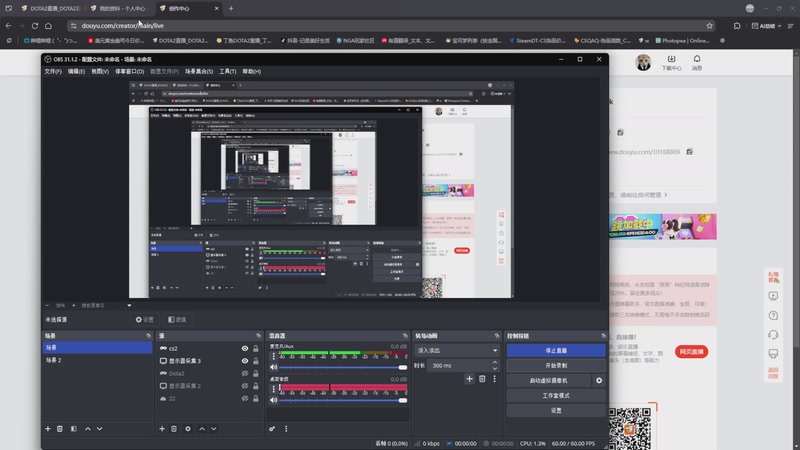The width and height of the screenshot is (800, 450).
Task: Add a scene transition with plus icon
Action: click(x=469, y=379)
